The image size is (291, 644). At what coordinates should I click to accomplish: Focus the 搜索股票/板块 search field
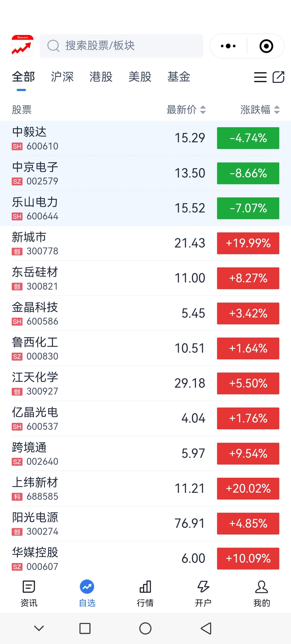pos(121,46)
